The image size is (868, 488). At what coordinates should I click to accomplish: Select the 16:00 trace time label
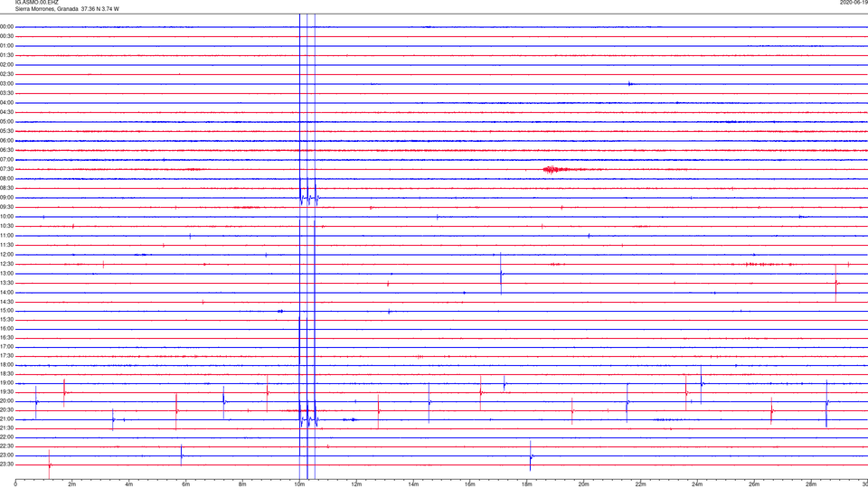[6, 329]
